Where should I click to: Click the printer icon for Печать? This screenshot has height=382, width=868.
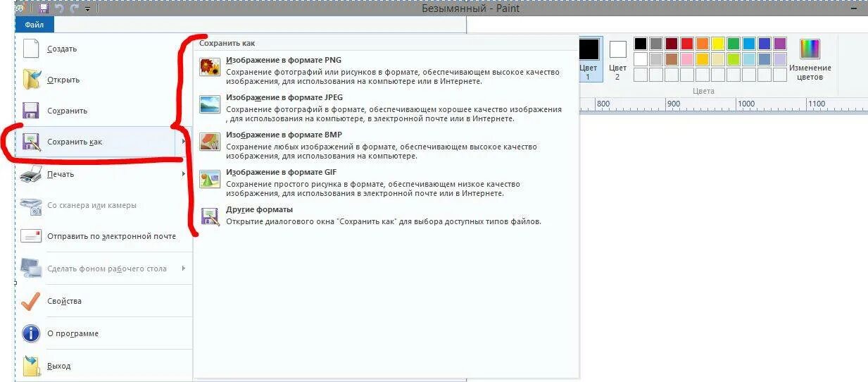[31, 174]
